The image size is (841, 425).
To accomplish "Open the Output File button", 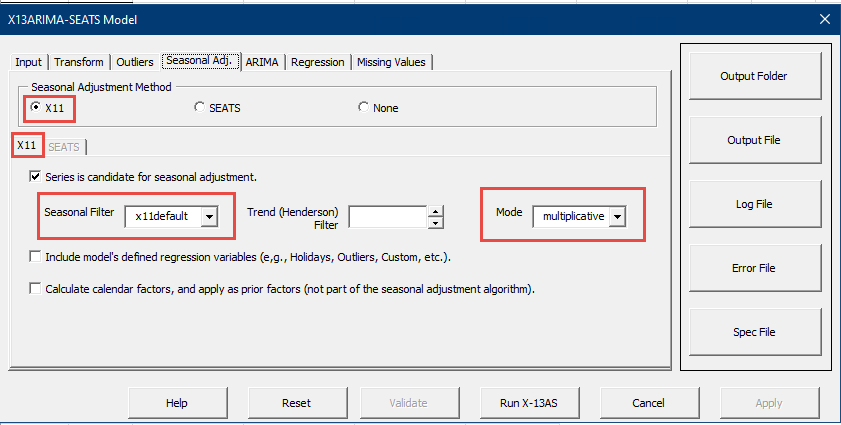I will pyautogui.click(x=754, y=140).
